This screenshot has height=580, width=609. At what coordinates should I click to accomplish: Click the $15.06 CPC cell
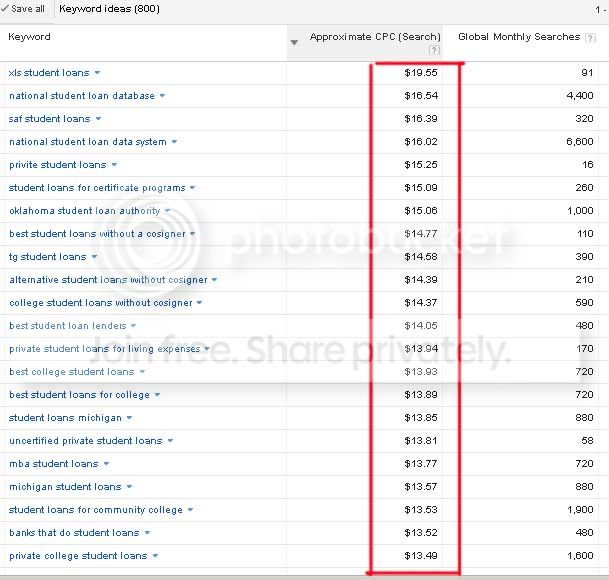[x=421, y=211]
